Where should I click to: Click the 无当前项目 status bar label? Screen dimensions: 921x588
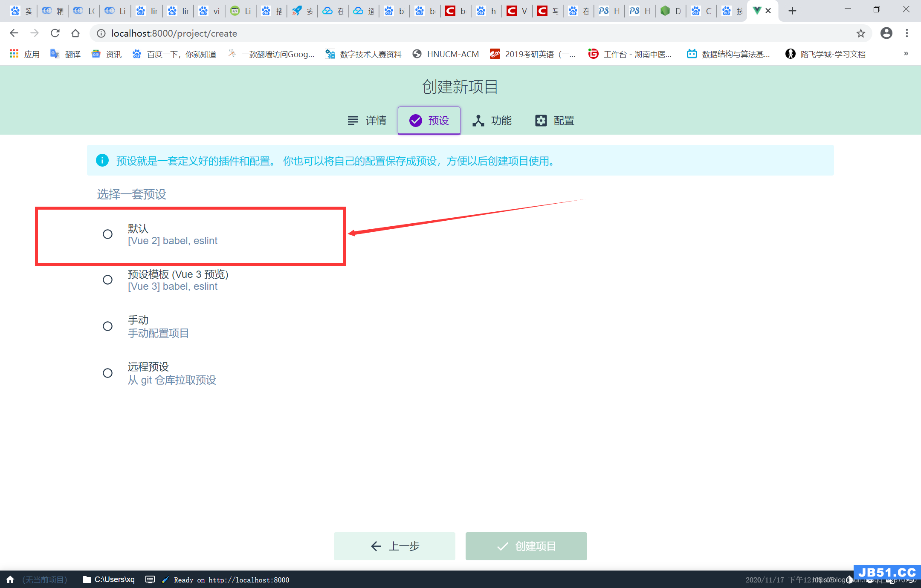45,580
